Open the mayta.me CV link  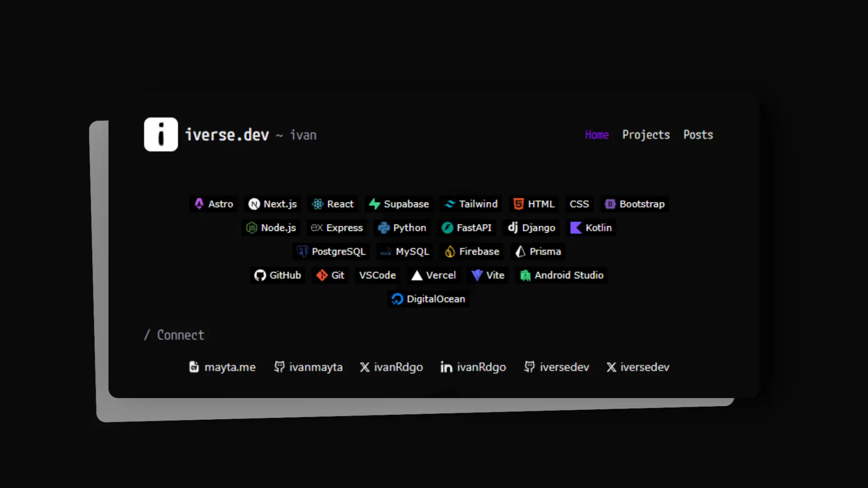click(x=222, y=367)
